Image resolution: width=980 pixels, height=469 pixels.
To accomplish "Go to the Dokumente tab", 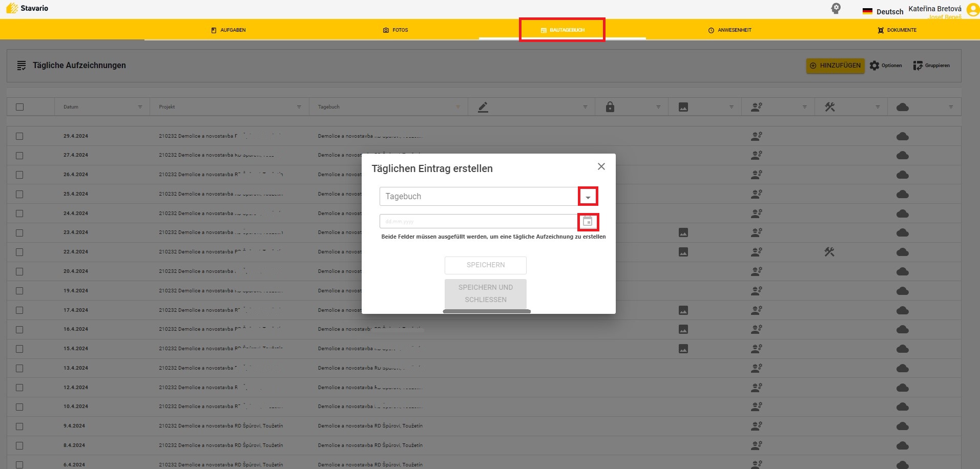I will 897,30.
